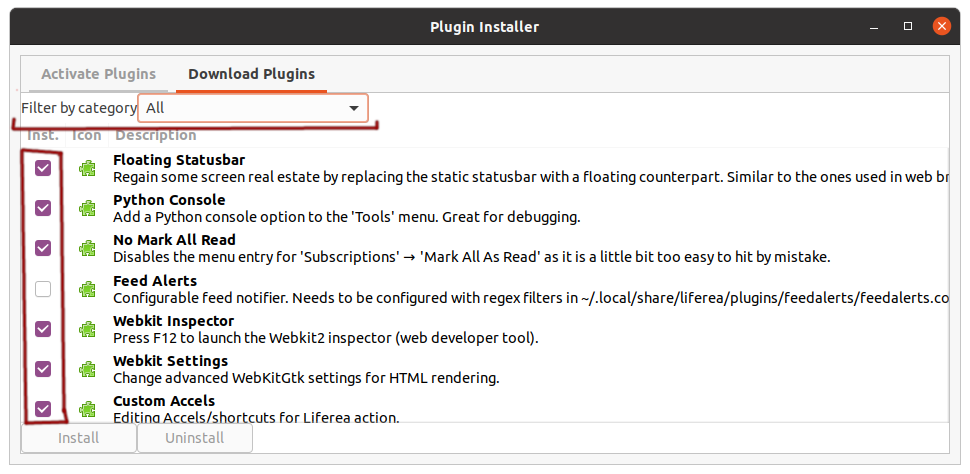Click the Custom Accels plugin icon
Screen dimensions: 970x474
click(87, 409)
